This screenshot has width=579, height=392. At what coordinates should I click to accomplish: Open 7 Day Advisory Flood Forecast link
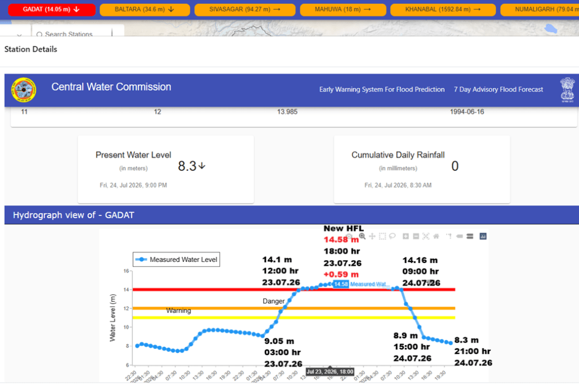click(498, 90)
